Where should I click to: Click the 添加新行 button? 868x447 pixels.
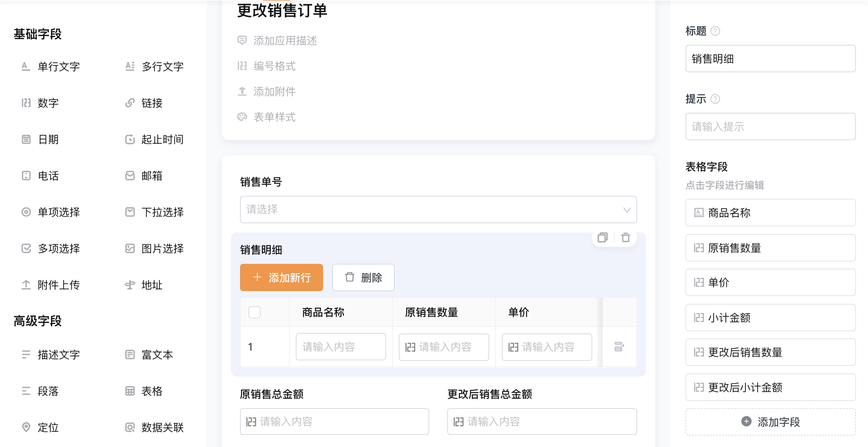pos(281,277)
